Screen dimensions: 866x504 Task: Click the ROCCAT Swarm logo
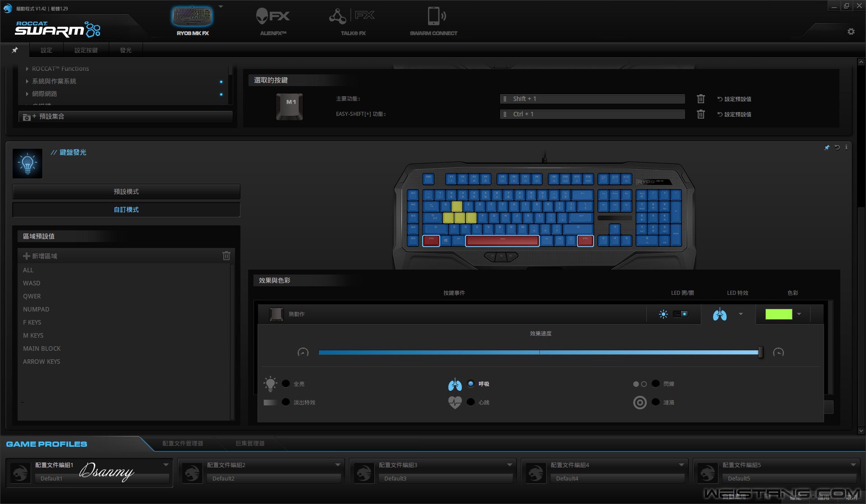tap(57, 29)
